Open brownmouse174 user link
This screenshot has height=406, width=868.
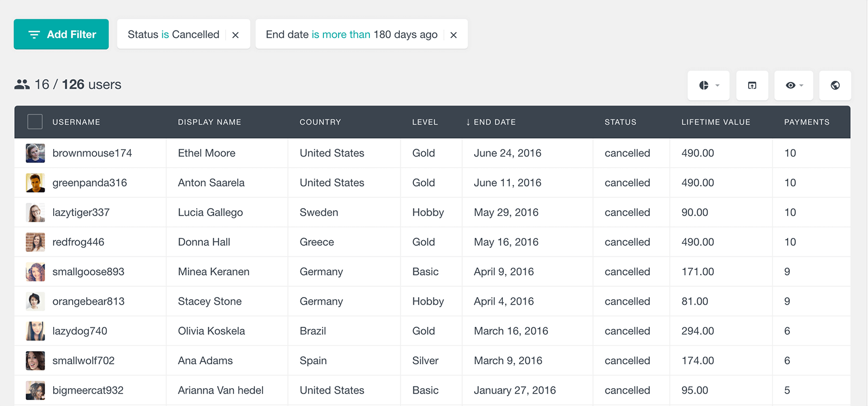tap(92, 153)
